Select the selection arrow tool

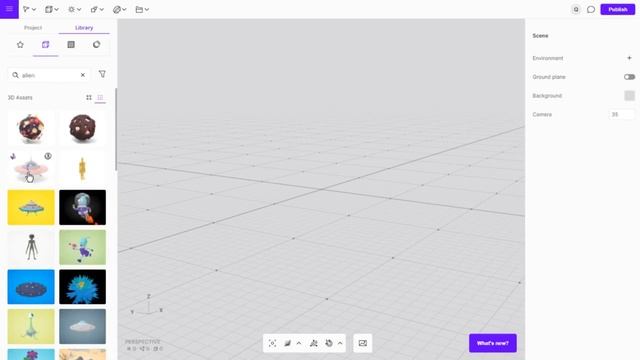coord(26,9)
